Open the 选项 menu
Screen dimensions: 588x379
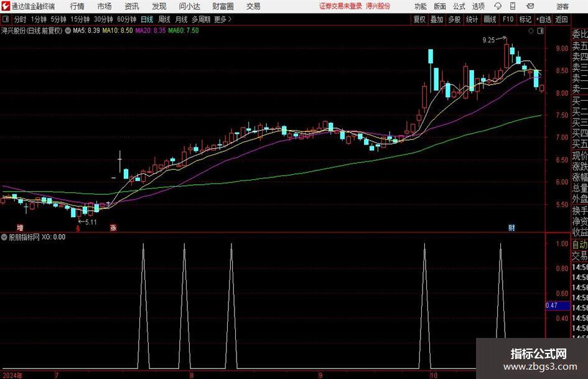tap(478, 6)
